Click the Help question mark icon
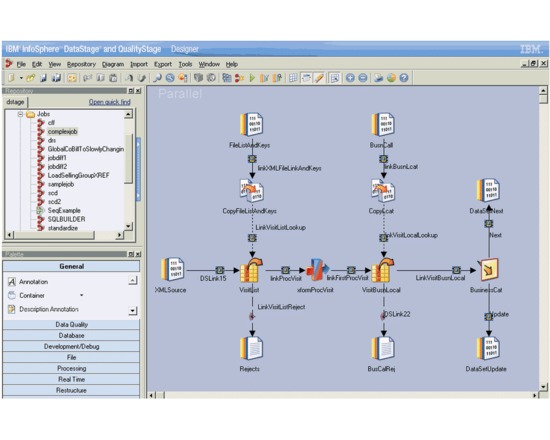This screenshot has width=550, height=440. (404, 78)
